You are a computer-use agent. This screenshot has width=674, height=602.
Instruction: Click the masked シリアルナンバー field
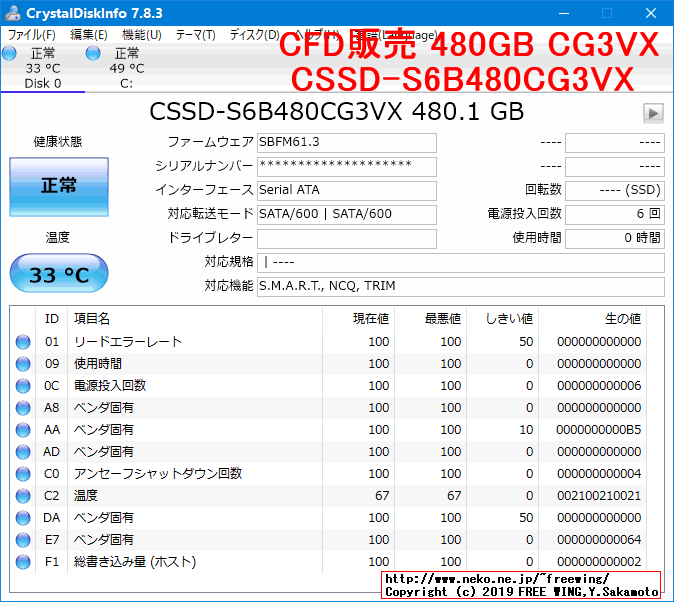point(347,167)
